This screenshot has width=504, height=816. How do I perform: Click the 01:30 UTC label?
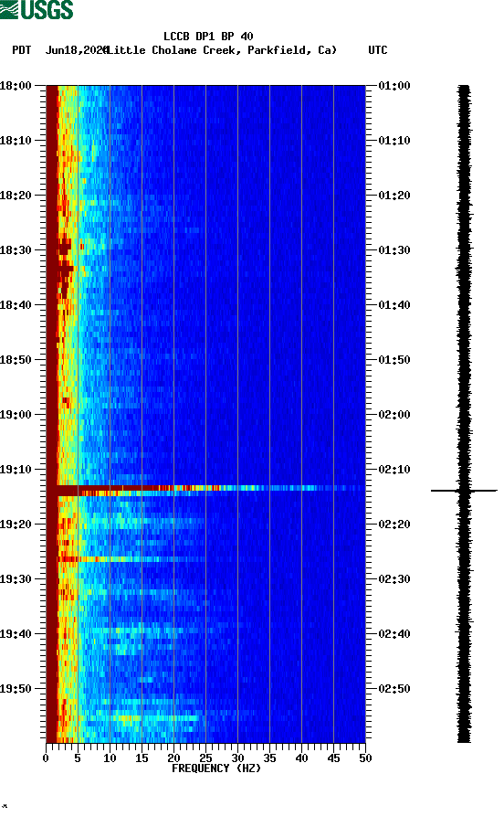(394, 249)
